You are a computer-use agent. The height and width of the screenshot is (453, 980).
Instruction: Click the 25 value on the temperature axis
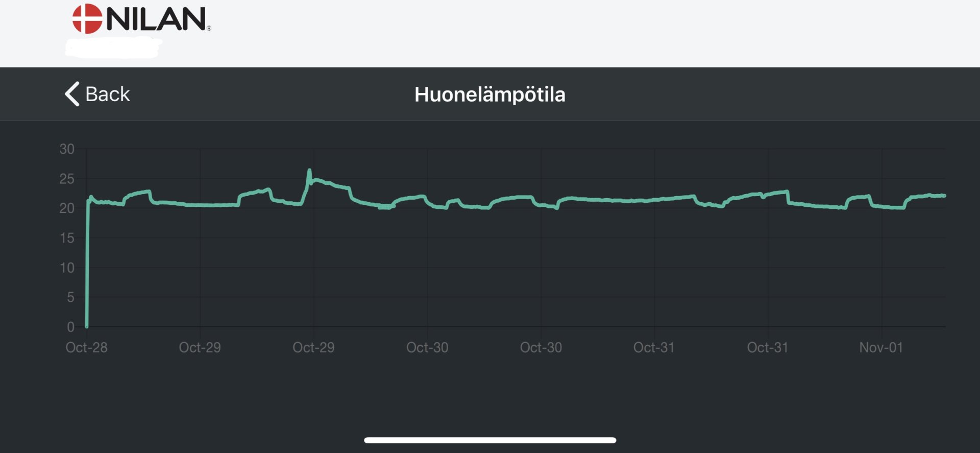click(67, 179)
